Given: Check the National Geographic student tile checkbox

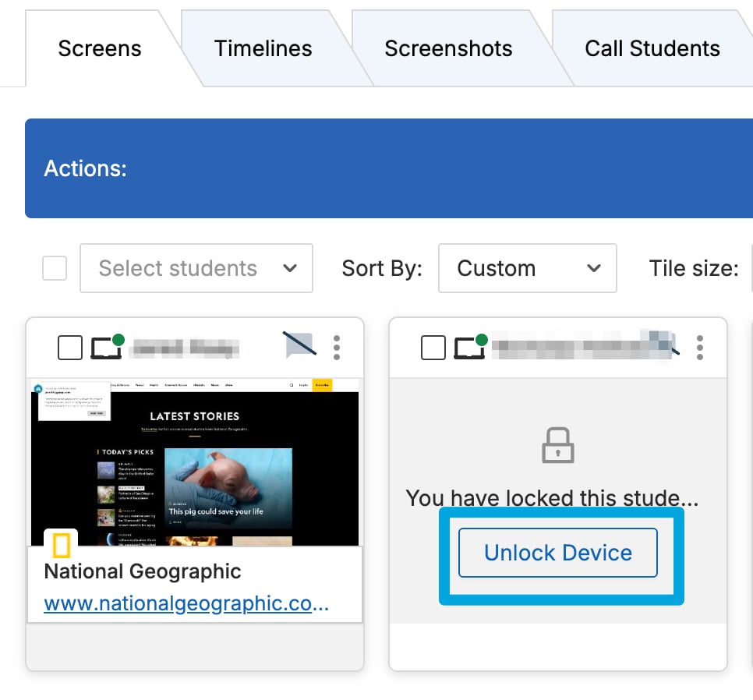Looking at the screenshot, I should click(x=70, y=347).
